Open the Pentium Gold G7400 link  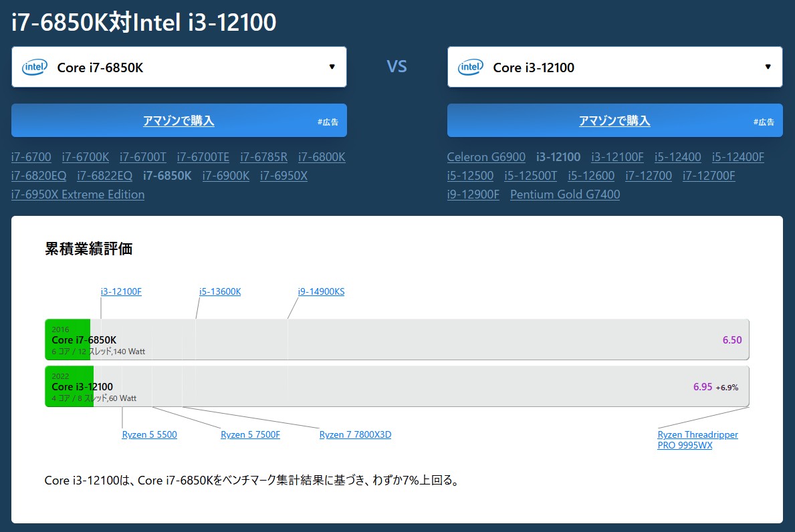click(x=565, y=194)
